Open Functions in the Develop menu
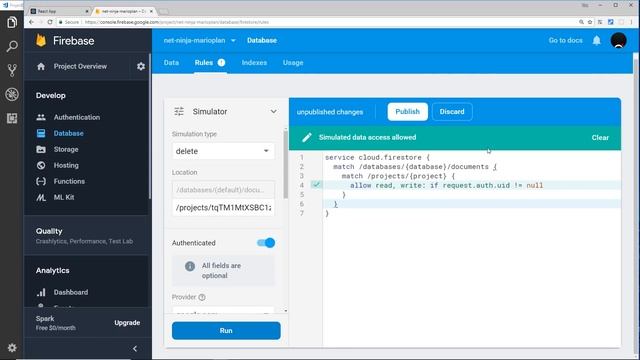Screen dimensions: 640x360 click(x=69, y=181)
